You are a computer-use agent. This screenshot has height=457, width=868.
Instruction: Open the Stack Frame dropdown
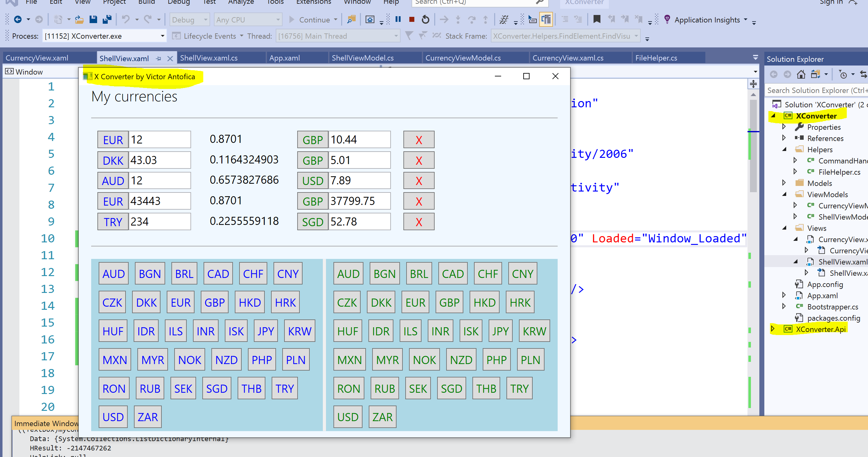pyautogui.click(x=636, y=36)
